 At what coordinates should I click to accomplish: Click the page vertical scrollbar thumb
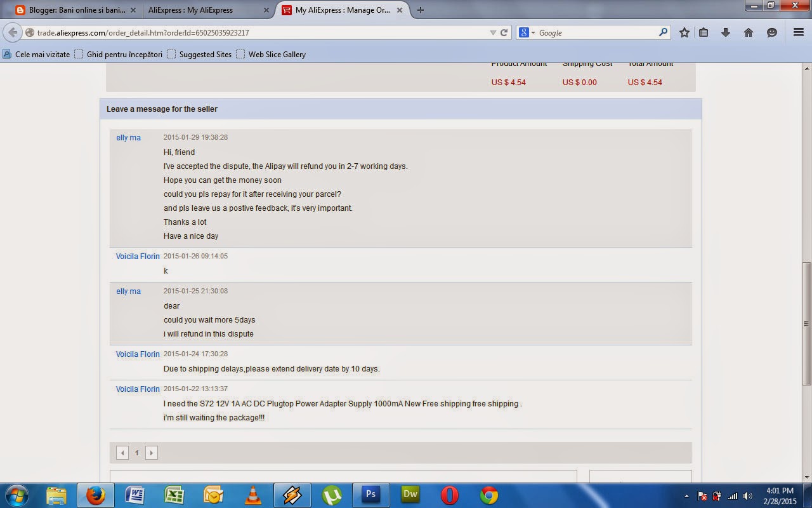[x=807, y=324]
